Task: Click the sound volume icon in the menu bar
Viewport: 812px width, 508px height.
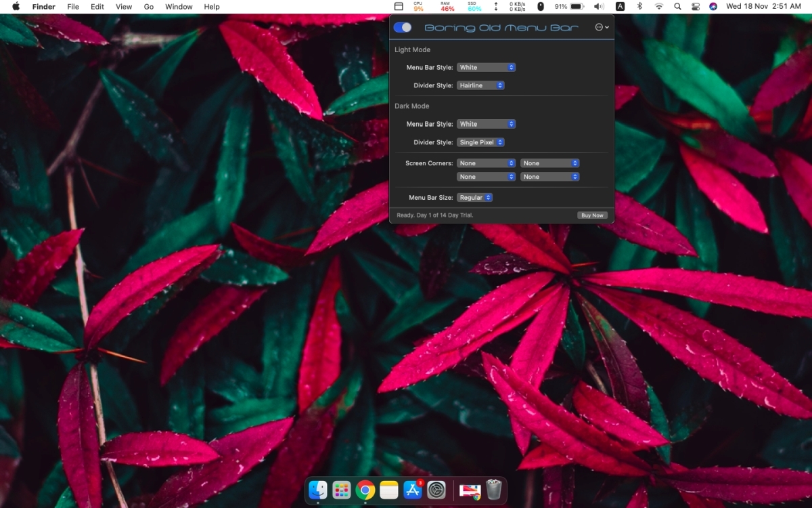Action: coord(598,6)
